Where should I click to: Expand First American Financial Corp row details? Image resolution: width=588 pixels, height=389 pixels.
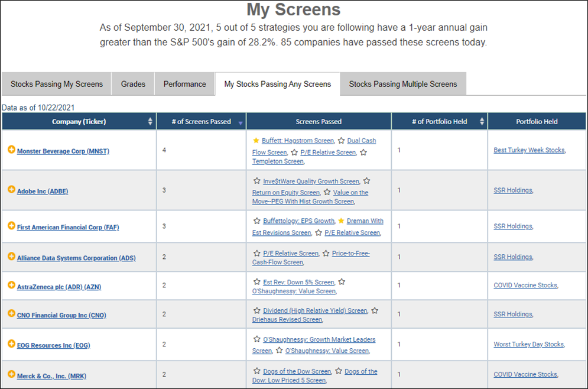[11, 225]
